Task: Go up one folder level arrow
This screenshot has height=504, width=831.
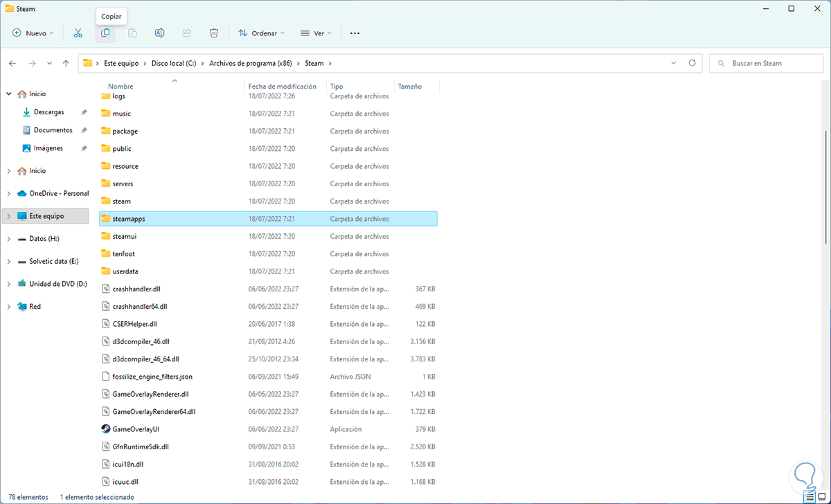Action: tap(66, 63)
